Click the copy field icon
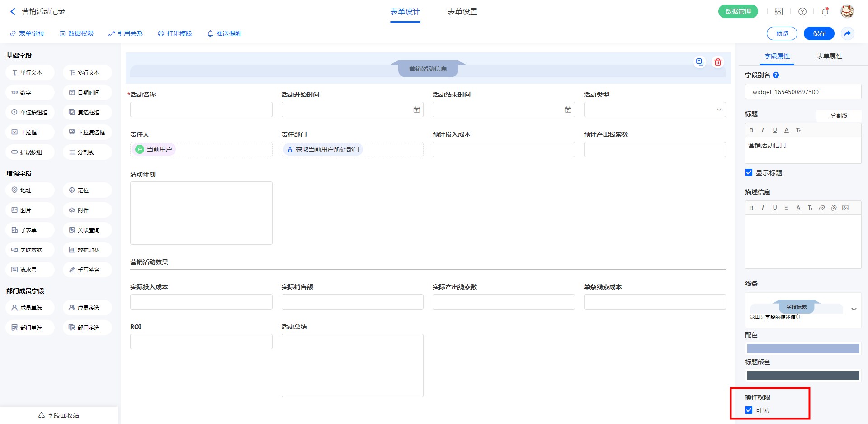 coord(699,62)
